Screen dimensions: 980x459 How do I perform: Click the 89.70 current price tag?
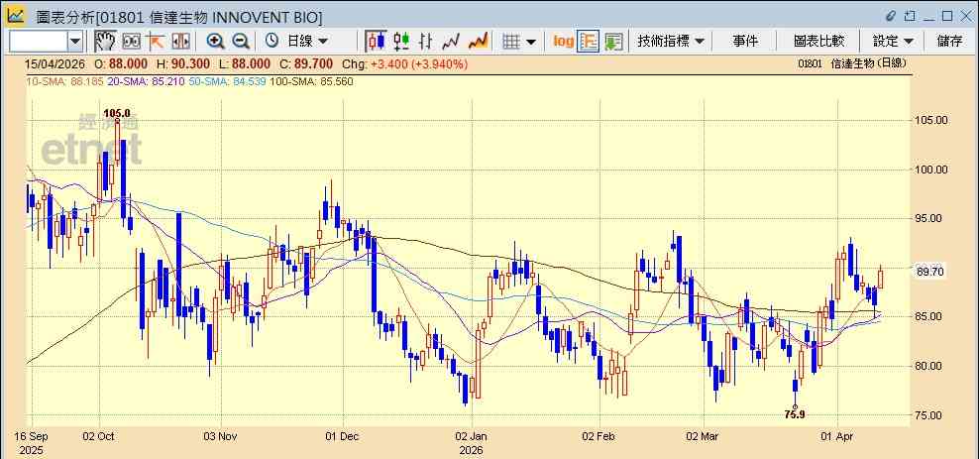pyautogui.click(x=930, y=272)
